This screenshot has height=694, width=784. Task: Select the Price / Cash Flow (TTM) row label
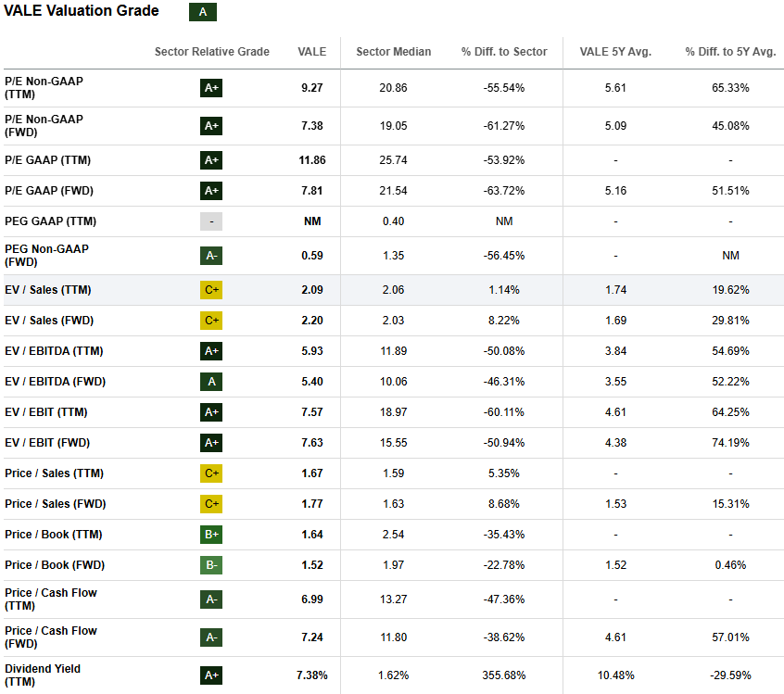[x=50, y=599]
